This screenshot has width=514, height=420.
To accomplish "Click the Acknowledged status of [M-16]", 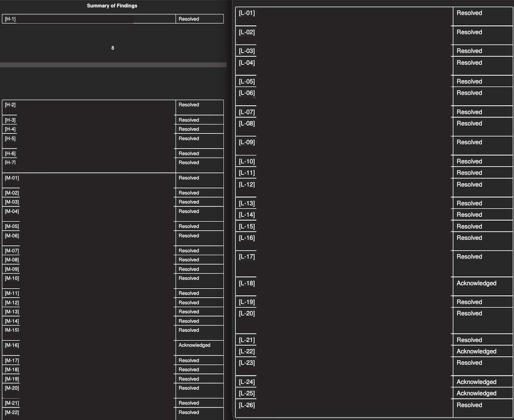I will [x=194, y=345].
